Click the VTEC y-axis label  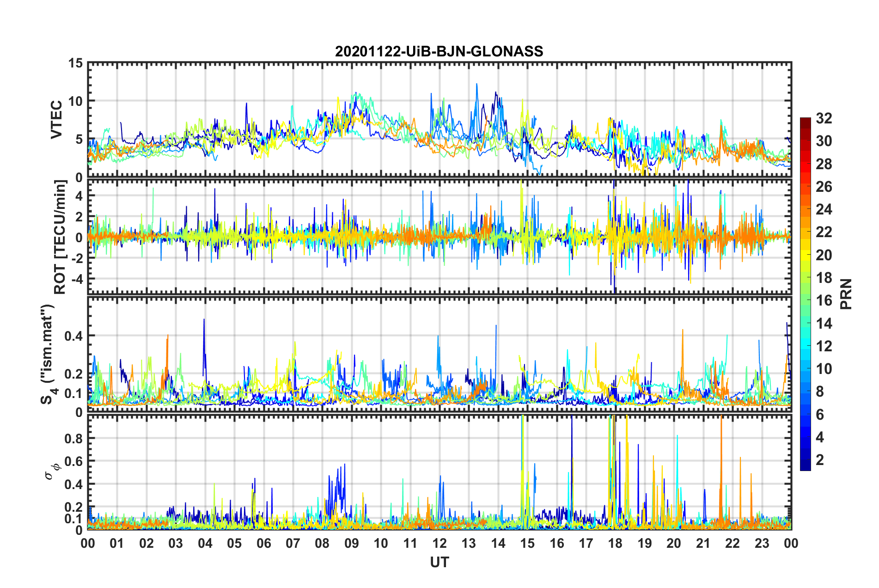[x=56, y=120]
